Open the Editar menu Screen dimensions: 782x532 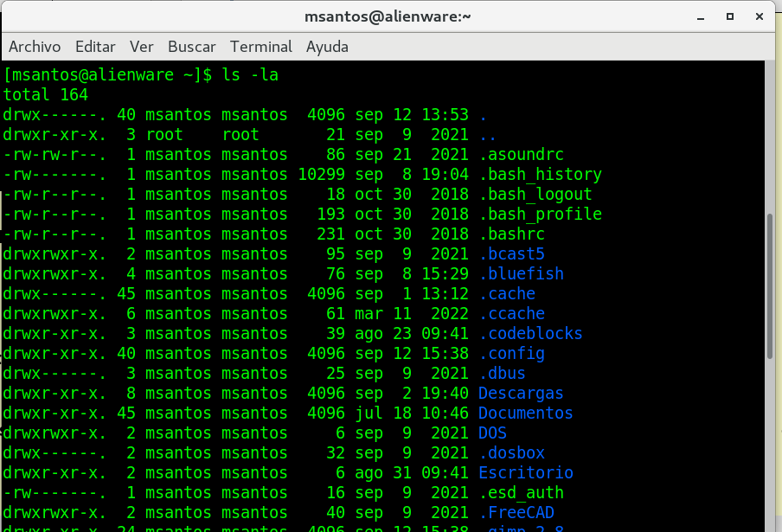point(95,47)
